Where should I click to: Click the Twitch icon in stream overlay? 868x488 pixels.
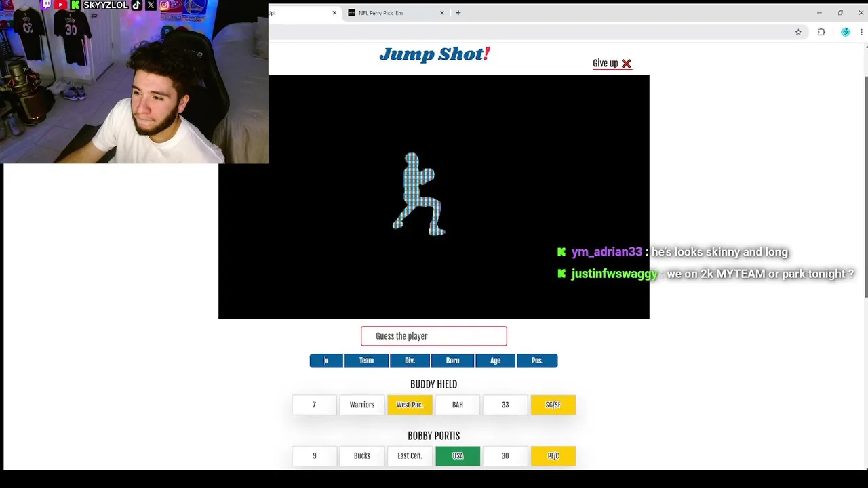pos(46,5)
